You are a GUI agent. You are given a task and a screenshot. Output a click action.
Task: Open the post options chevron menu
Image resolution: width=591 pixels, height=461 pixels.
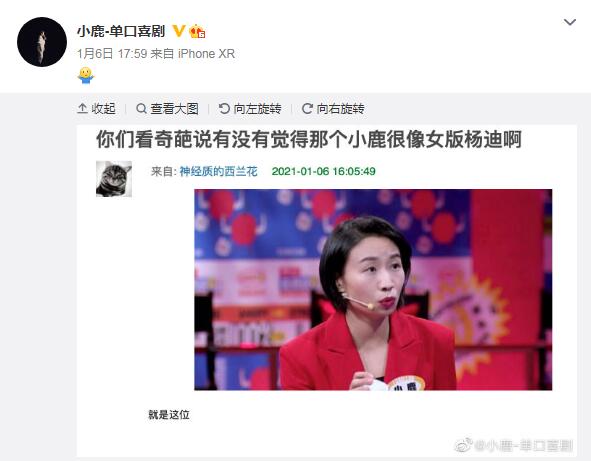point(570,23)
